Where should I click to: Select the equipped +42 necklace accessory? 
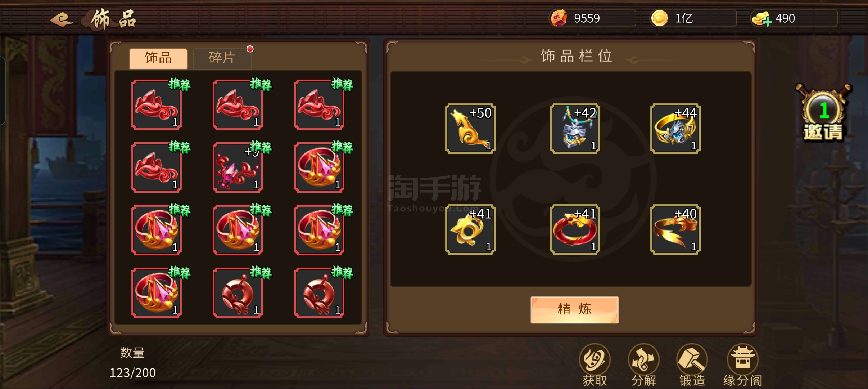pyautogui.click(x=575, y=129)
